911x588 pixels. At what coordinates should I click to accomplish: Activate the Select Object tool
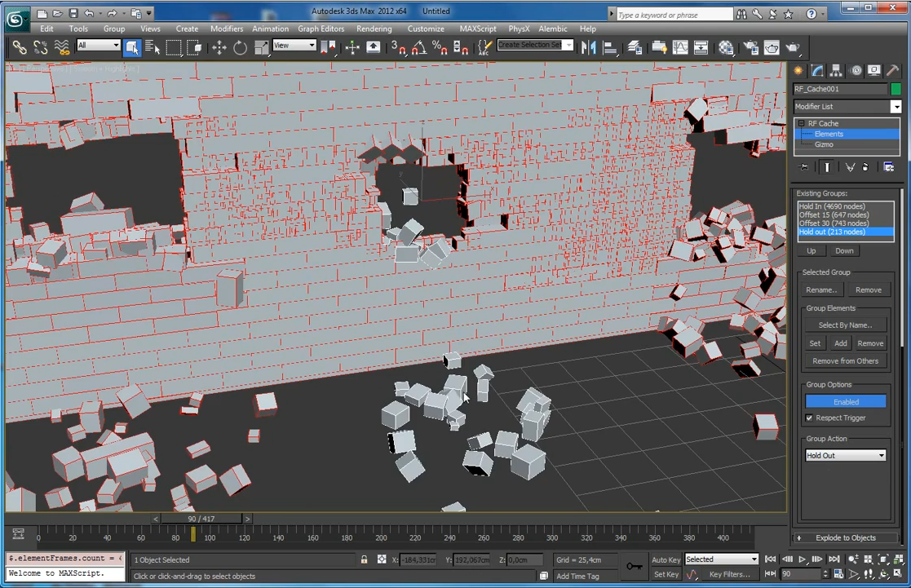(132, 47)
